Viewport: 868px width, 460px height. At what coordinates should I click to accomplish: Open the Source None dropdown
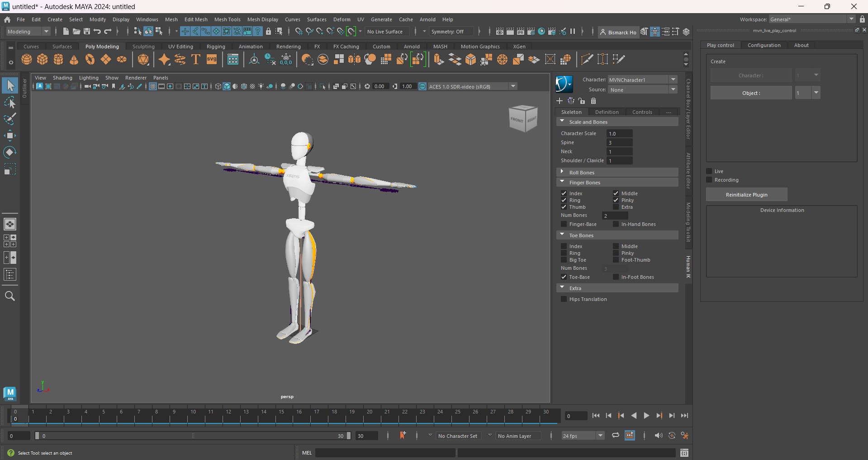coord(642,90)
